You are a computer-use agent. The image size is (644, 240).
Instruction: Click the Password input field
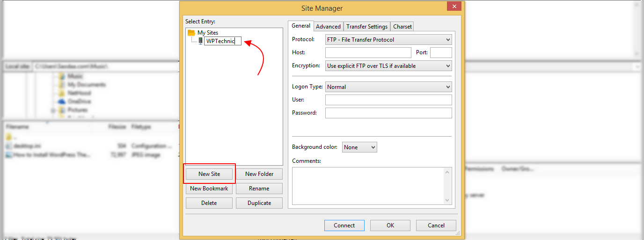click(x=388, y=113)
